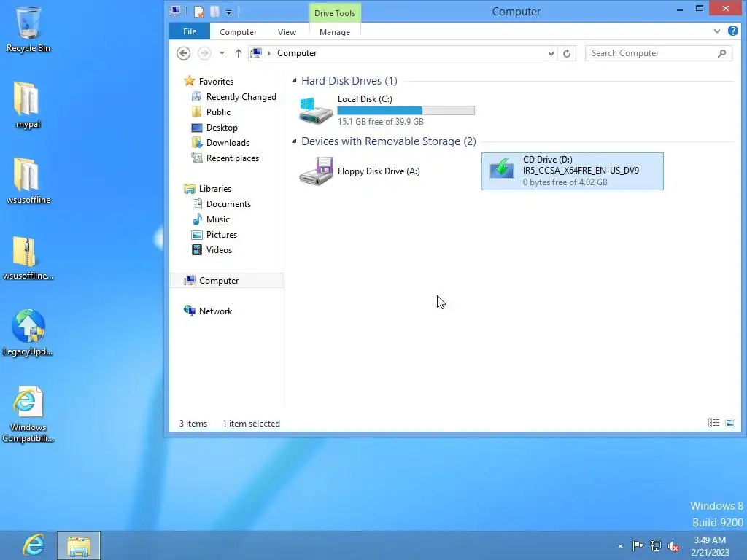Screen dimensions: 747x560
Task: Open Action Center flag in system tray
Action: pyautogui.click(x=638, y=545)
